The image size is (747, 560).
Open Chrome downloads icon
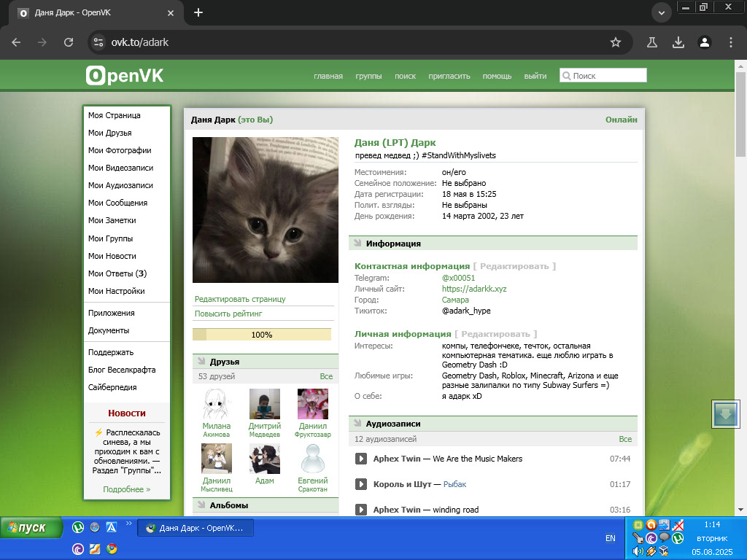coord(678,42)
